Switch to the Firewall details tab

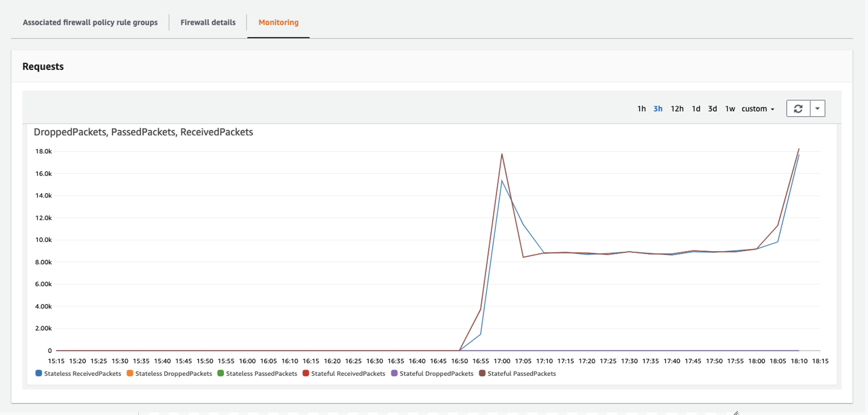point(208,22)
